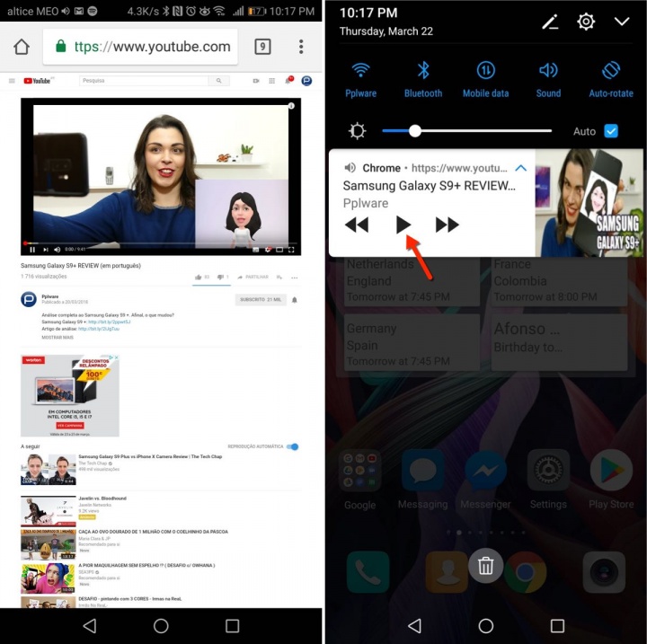Select the youtube.com address bar
This screenshot has height=644, width=647.
click(x=140, y=47)
